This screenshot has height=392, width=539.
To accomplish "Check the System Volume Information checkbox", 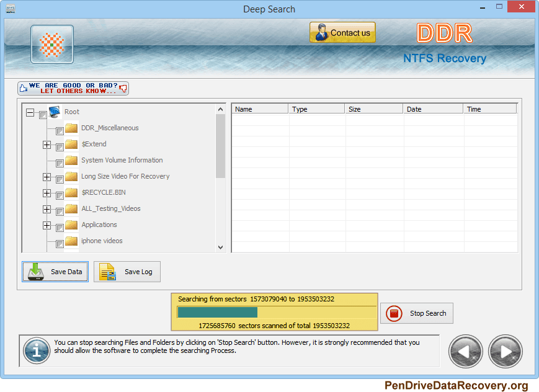I will [x=60, y=163].
